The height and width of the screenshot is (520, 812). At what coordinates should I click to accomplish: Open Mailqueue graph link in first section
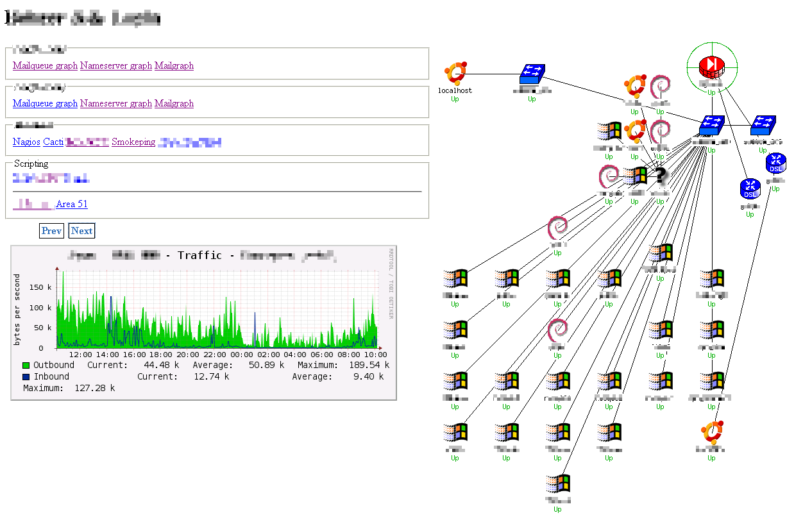[45, 65]
